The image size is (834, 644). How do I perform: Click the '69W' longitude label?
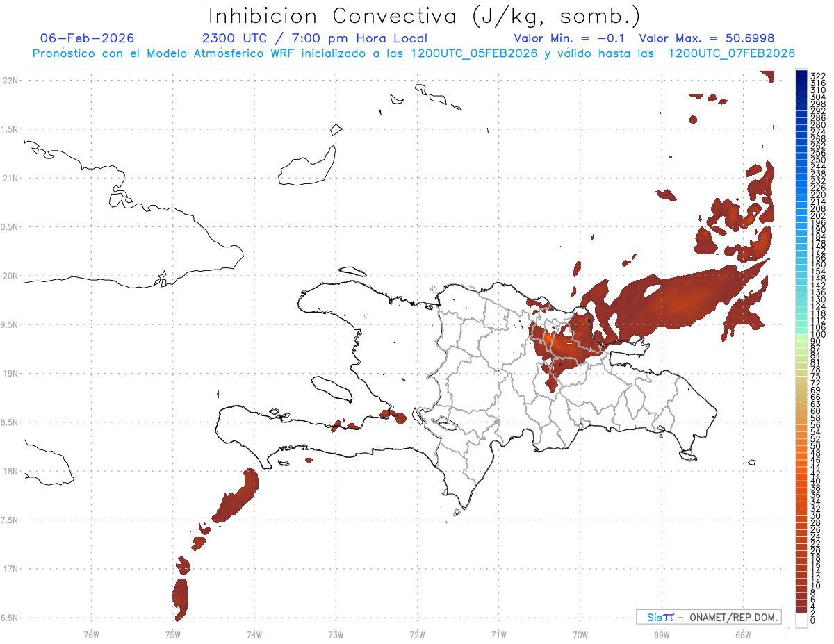pos(662,634)
